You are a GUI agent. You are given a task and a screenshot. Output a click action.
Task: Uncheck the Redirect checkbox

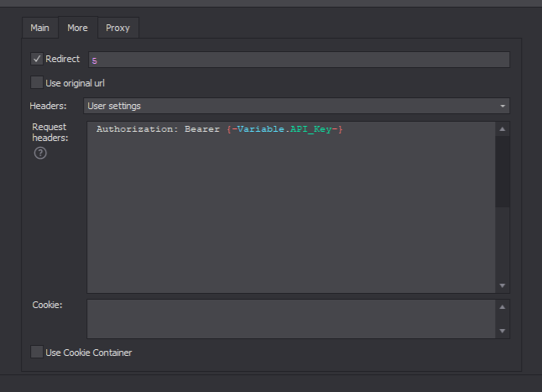point(37,59)
